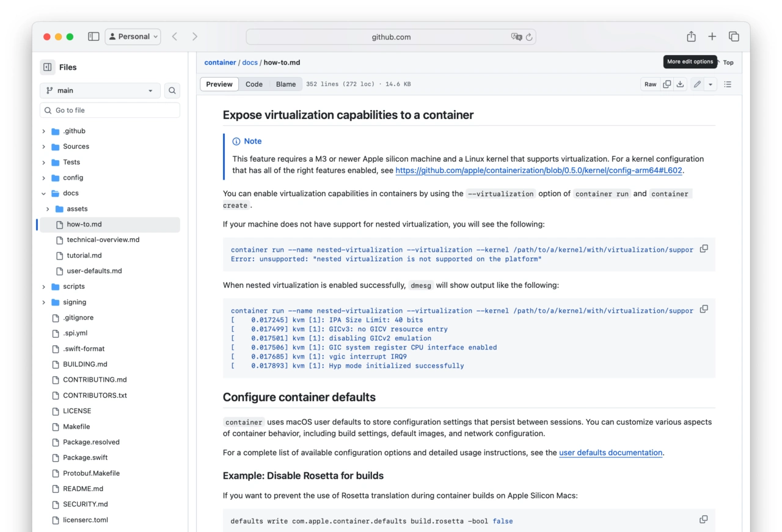Switch to the Blame view

(x=286, y=84)
